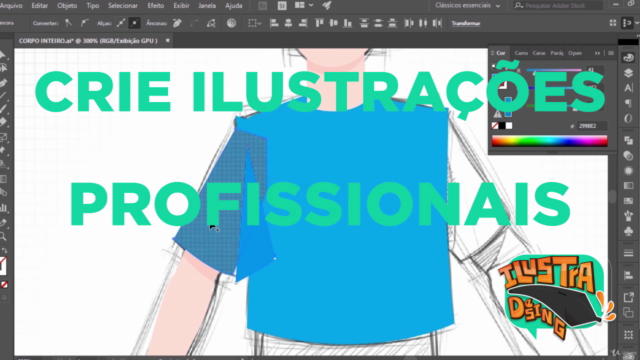Align selected points horizontal center

click(x=289, y=23)
